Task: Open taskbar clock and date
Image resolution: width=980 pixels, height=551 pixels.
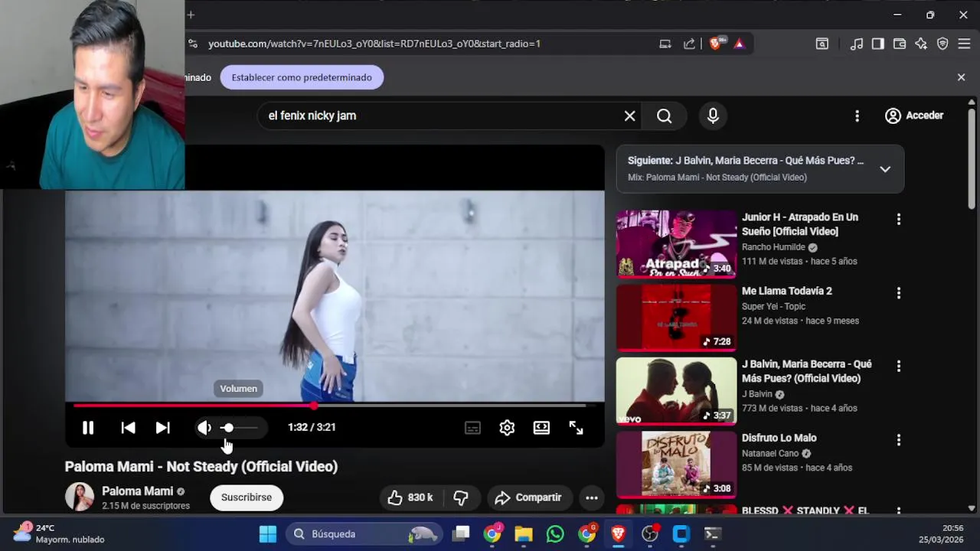Action: [941, 533]
